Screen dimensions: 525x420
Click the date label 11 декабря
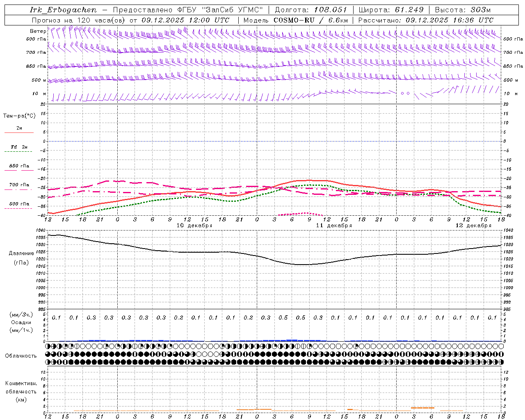pos(333,225)
